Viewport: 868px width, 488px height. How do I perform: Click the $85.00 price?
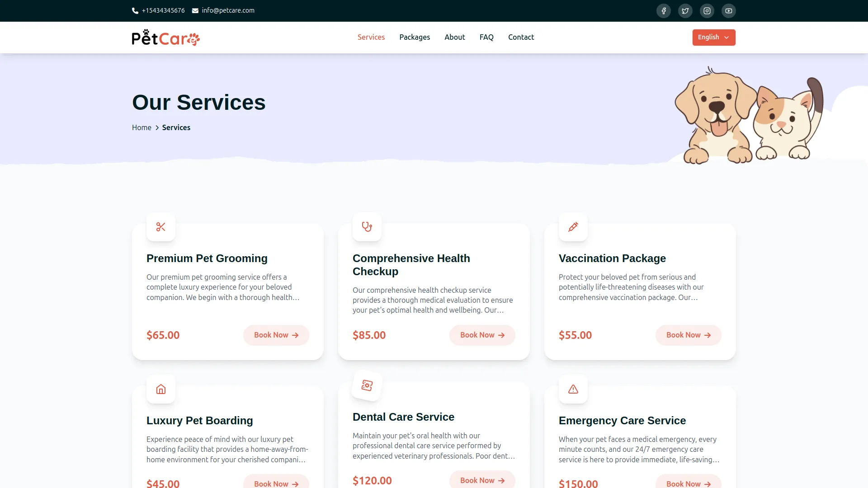369,335
